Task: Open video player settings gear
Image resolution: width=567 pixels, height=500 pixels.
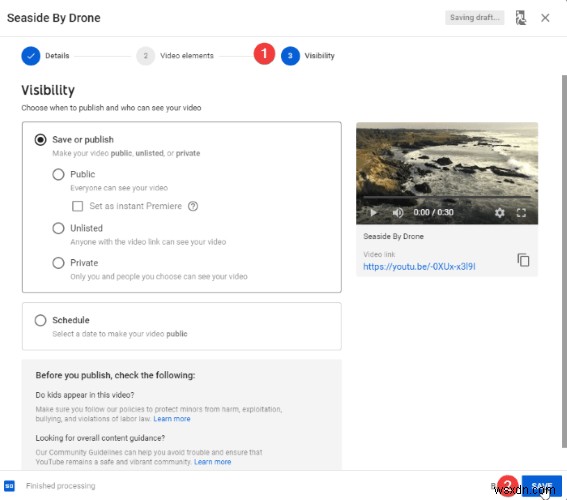Action: 499,213
